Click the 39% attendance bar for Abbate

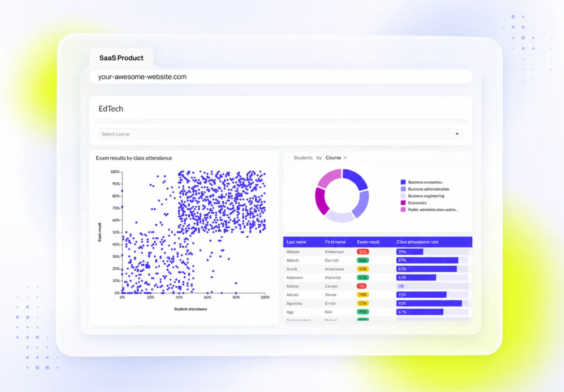tap(410, 252)
